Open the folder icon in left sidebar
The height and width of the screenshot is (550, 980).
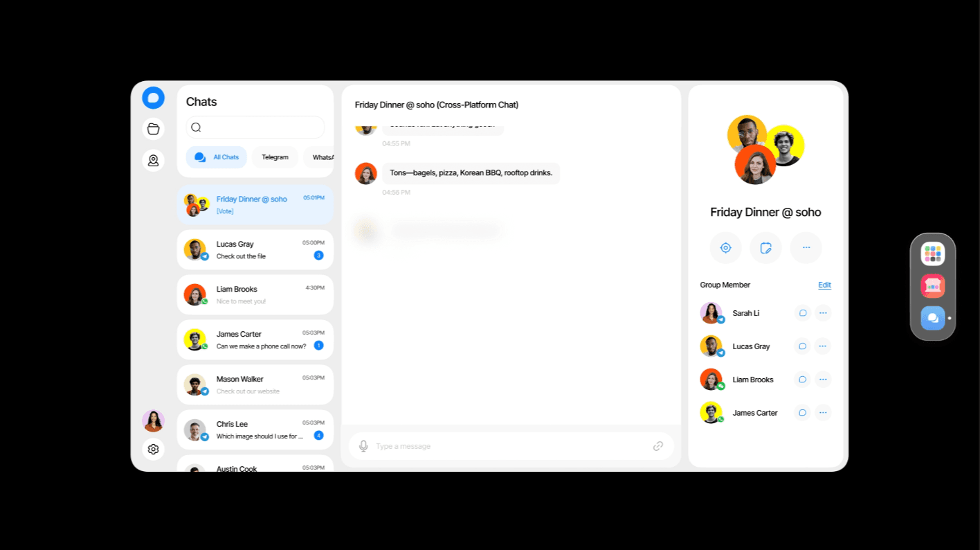click(153, 129)
